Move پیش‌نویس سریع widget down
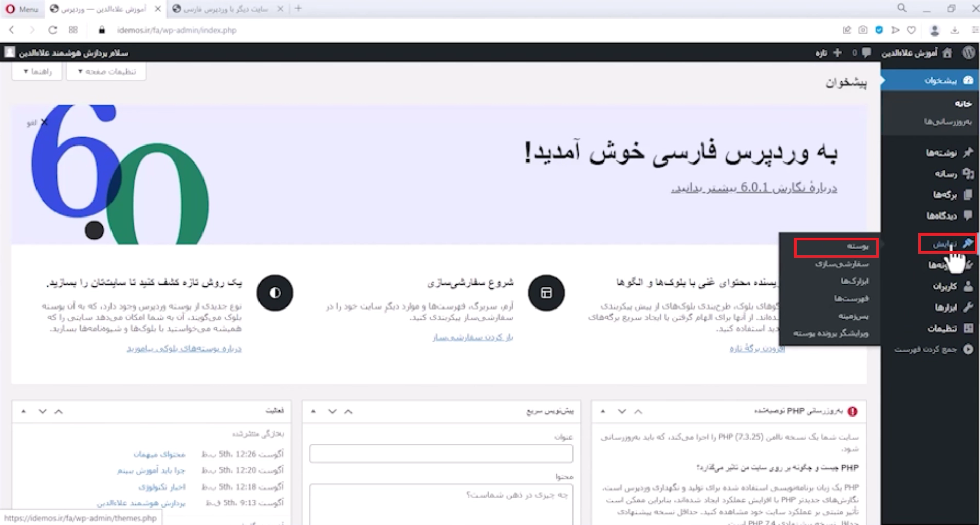 (x=332, y=411)
